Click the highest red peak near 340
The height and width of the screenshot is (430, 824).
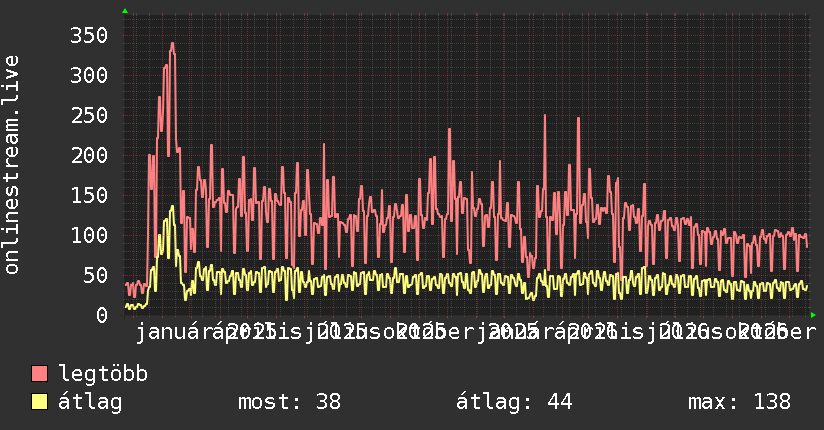172,44
